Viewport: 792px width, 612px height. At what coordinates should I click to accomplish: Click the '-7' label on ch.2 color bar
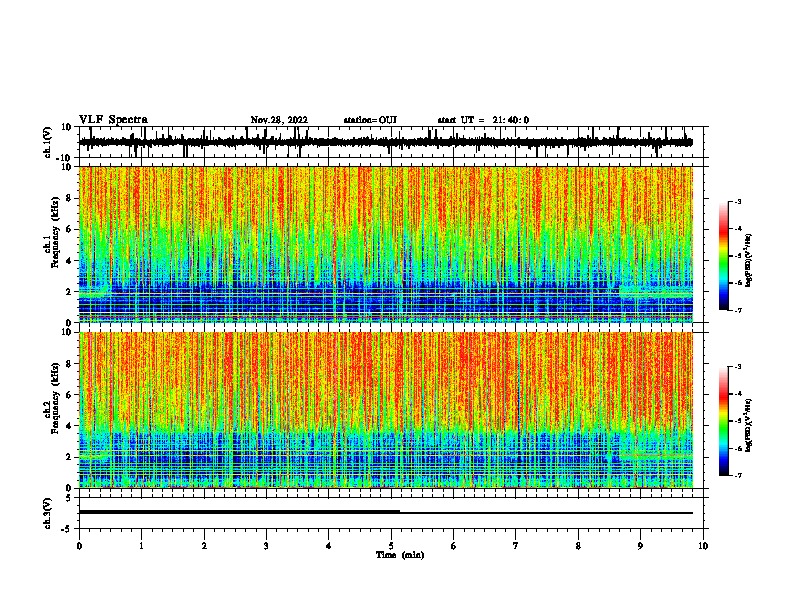pyautogui.click(x=738, y=475)
